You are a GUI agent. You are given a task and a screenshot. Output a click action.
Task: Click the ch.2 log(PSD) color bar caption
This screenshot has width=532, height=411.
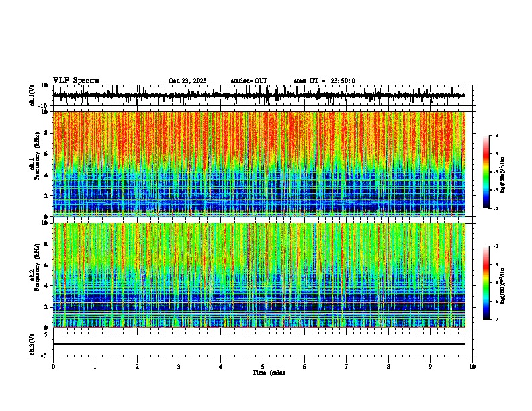pos(503,285)
